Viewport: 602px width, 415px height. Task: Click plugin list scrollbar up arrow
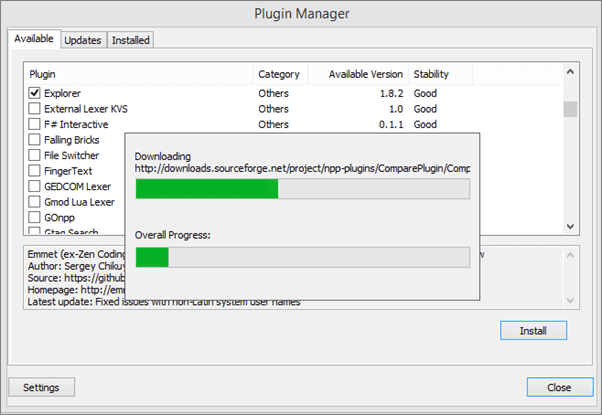pos(570,73)
